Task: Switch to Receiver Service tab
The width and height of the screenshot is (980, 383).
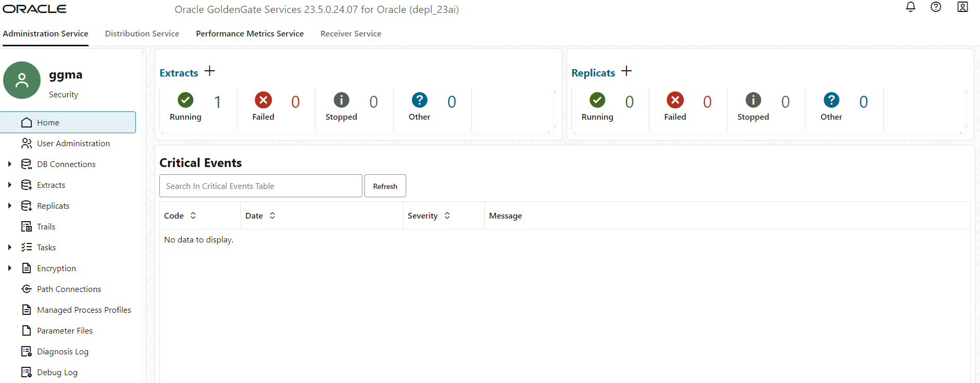Action: (x=351, y=33)
